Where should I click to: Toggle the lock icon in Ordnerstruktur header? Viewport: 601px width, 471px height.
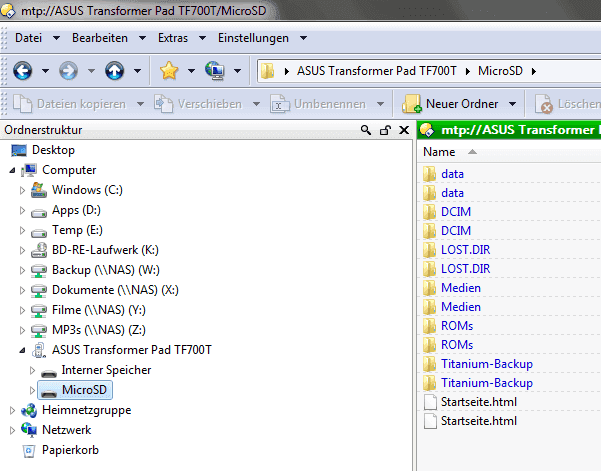385,130
